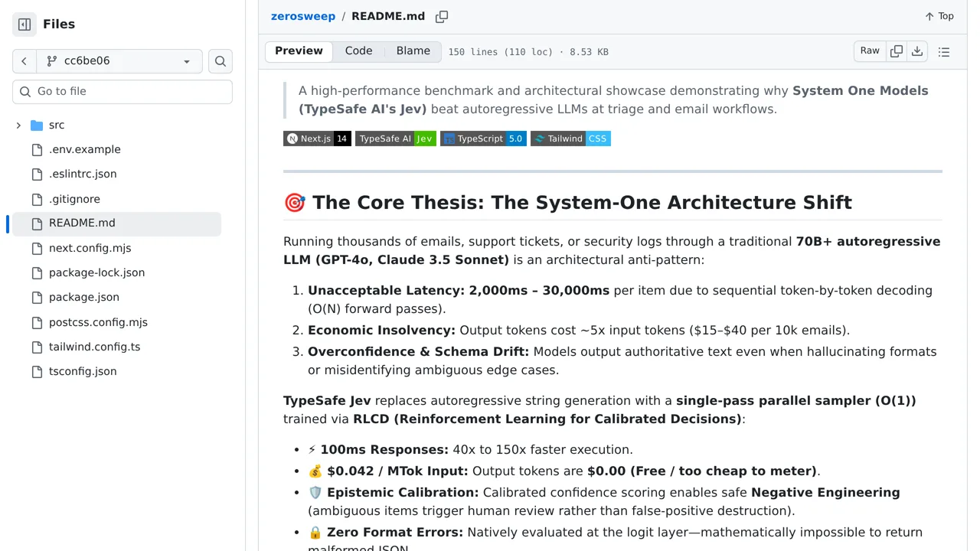Click the 'Unacceptable Latency' list item text

(620, 300)
